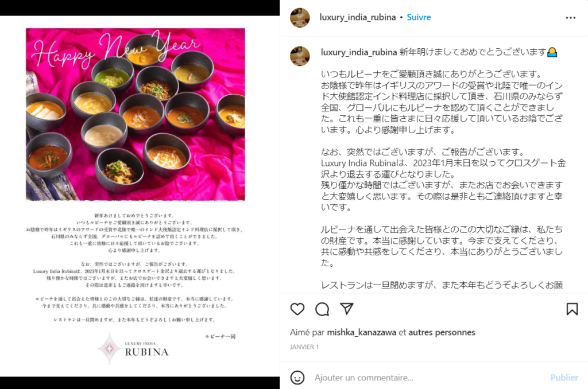Click the JANVIER 1 post date

point(304,347)
